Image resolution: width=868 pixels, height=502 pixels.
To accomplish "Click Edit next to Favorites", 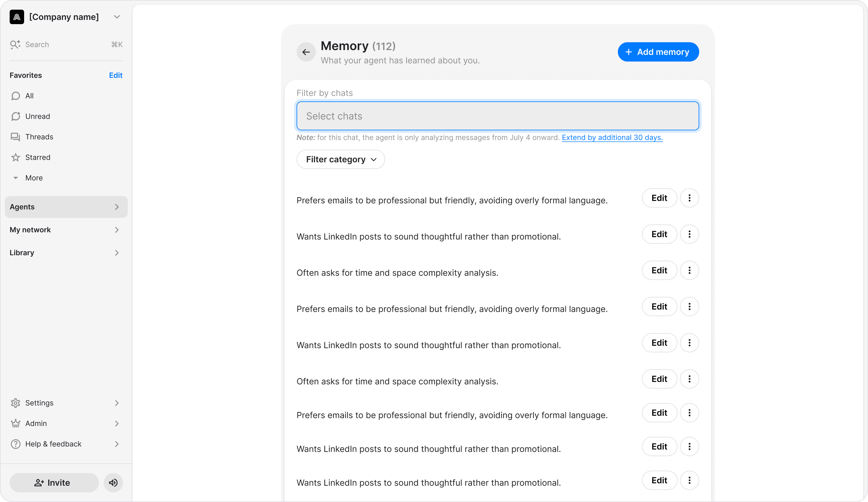I will [x=116, y=75].
